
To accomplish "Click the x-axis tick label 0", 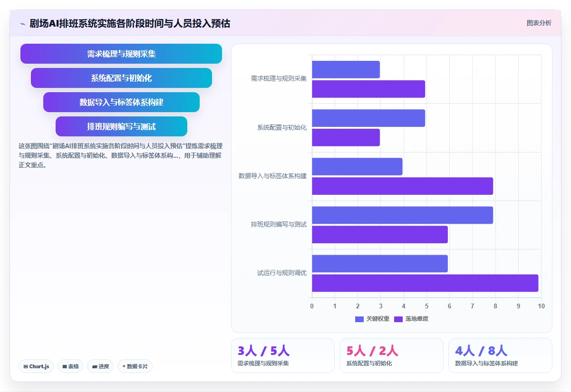I will (x=312, y=306).
